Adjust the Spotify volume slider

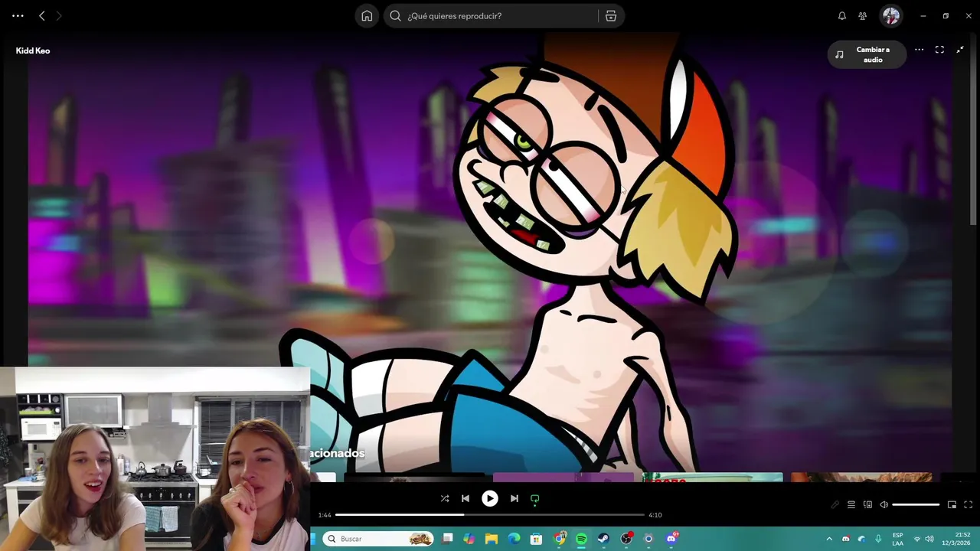tap(916, 504)
